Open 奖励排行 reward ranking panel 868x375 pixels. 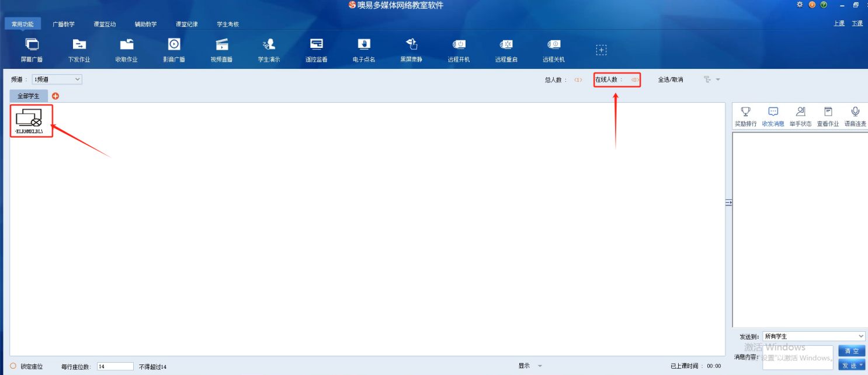[745, 116]
